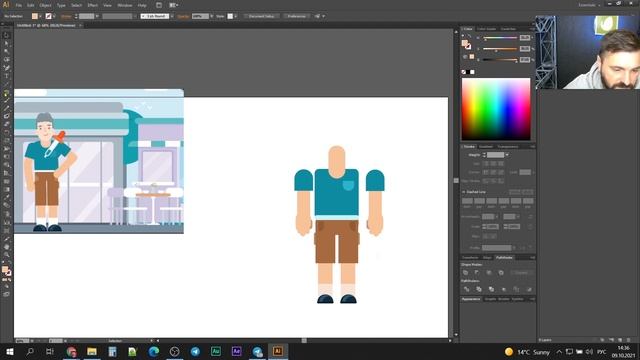Open the Object menu
This screenshot has width=640, height=360.
[45, 5]
